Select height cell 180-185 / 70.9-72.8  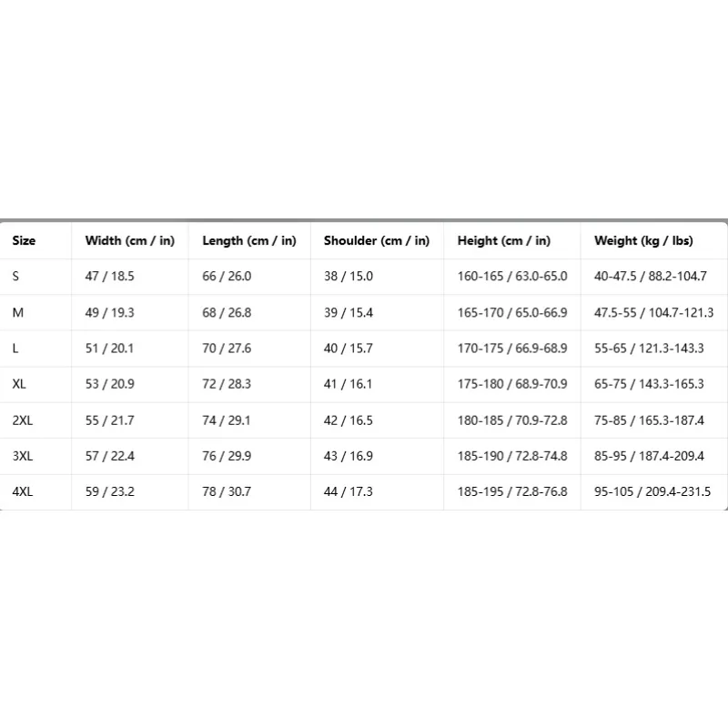(x=512, y=420)
